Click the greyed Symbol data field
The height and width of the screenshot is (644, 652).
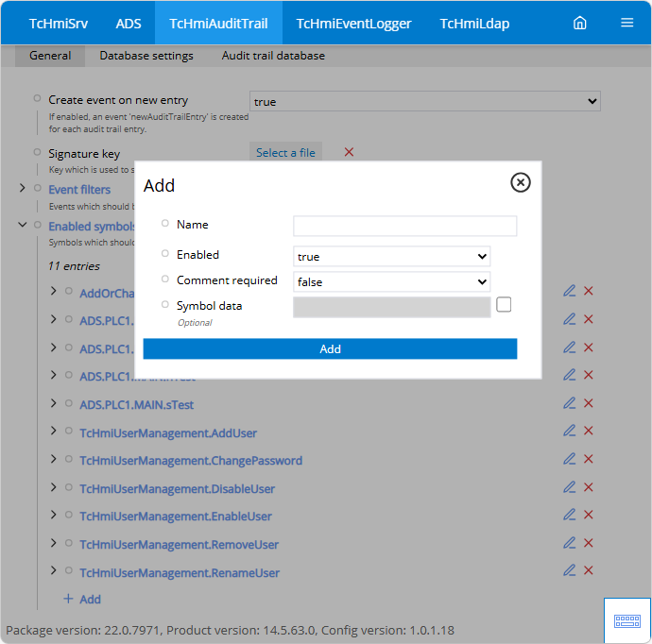392,307
